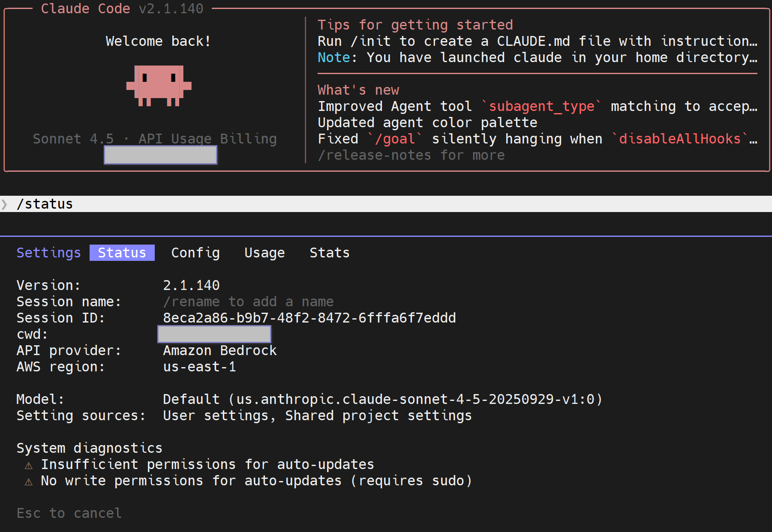Click '/rename to add a name' hint
This screenshot has height=532, width=772.
tap(248, 302)
